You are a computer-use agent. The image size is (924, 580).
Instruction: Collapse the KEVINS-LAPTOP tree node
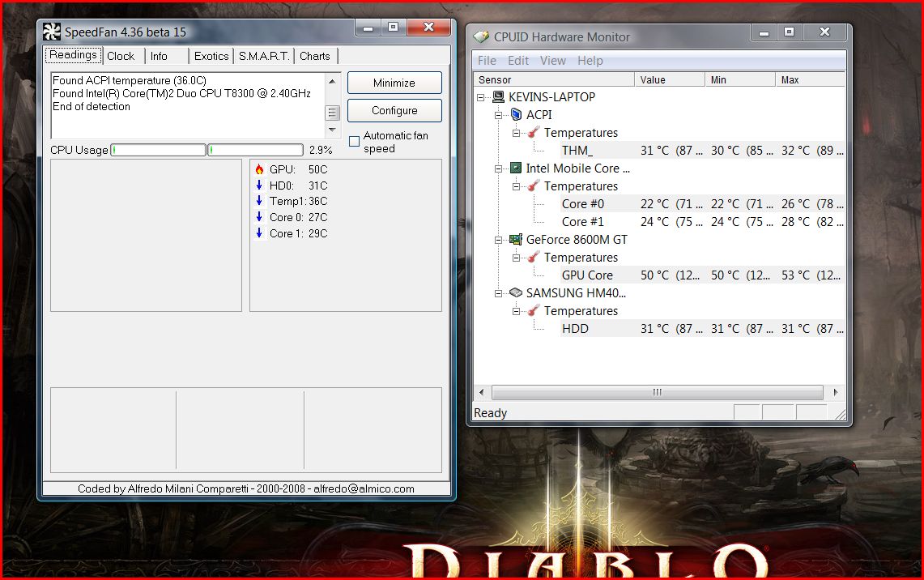tap(481, 97)
